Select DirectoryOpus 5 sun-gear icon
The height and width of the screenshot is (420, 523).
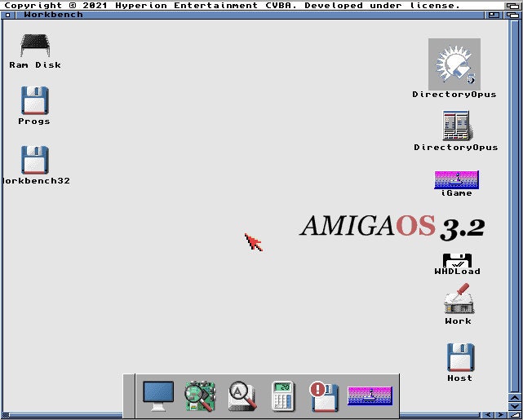454,64
